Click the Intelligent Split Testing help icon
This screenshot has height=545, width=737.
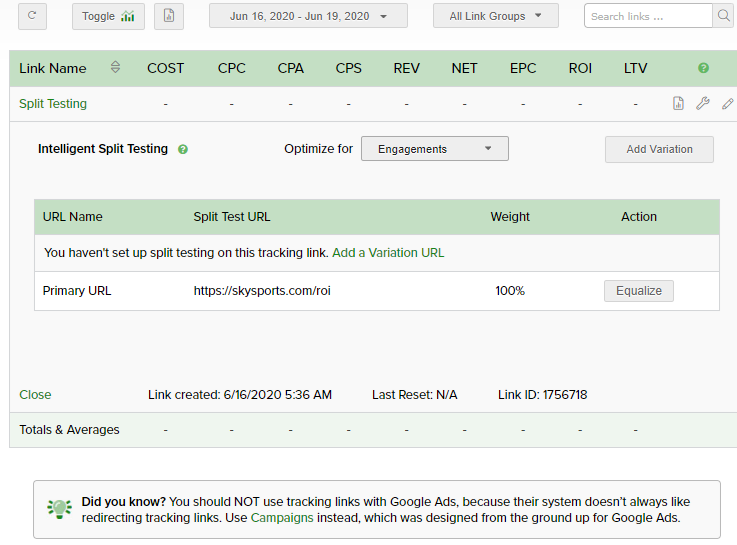183,149
